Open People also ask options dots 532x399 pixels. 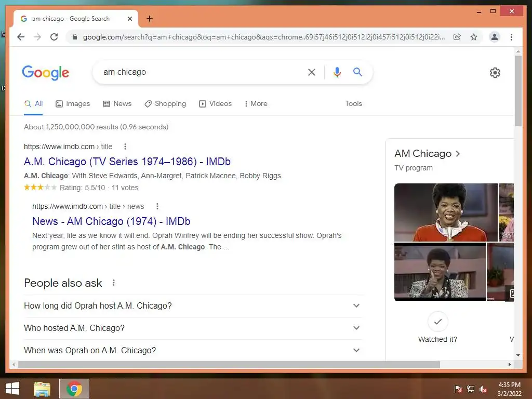tap(114, 283)
